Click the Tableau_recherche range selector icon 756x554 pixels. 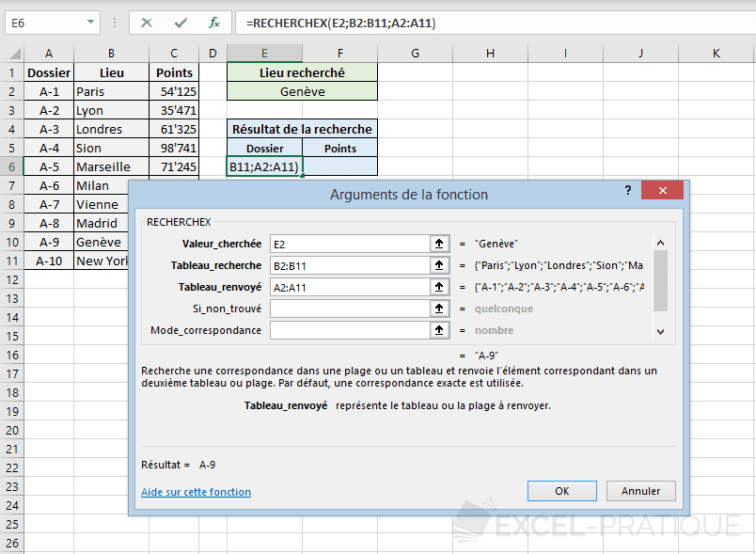(x=438, y=265)
